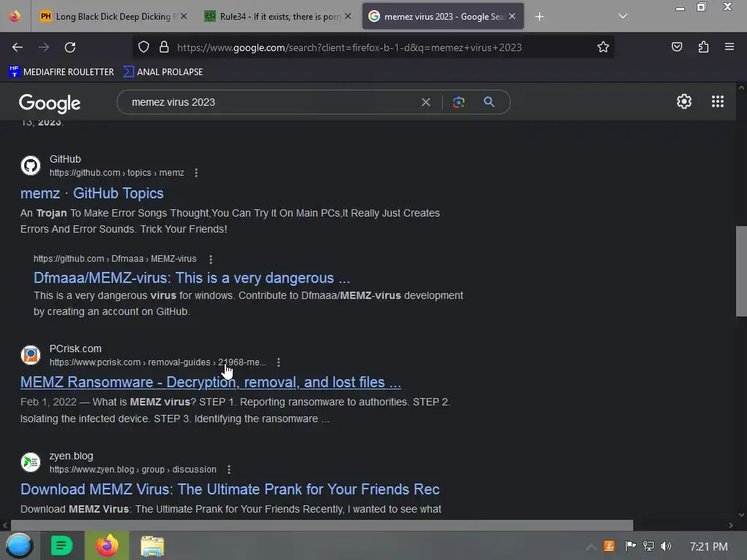
Task: Click the github.com › topics › memz URL text
Action: 117,173
